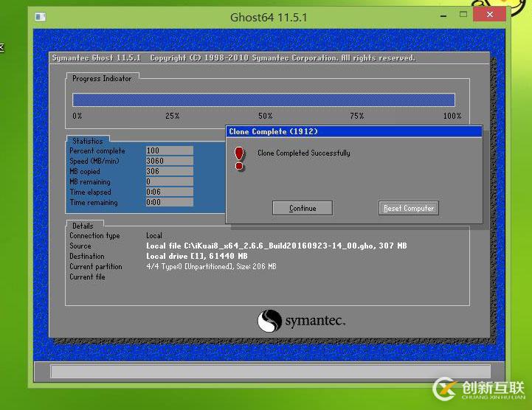Maximize the Ghost64 window

click(x=463, y=14)
